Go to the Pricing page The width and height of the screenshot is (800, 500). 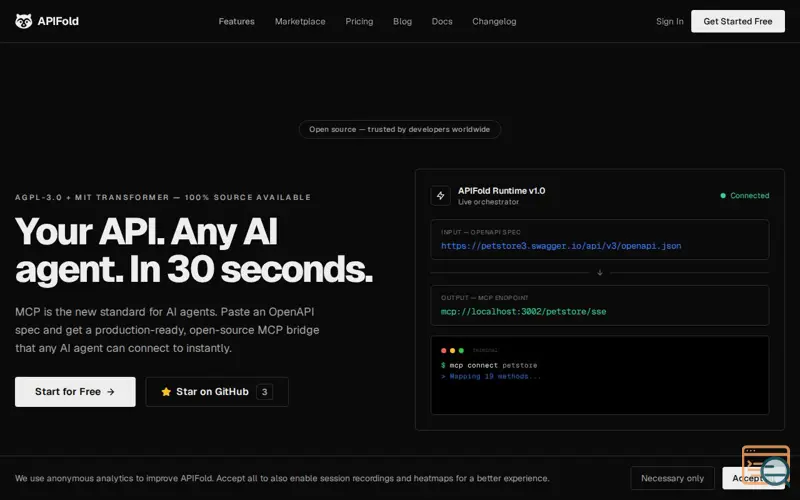(x=359, y=21)
